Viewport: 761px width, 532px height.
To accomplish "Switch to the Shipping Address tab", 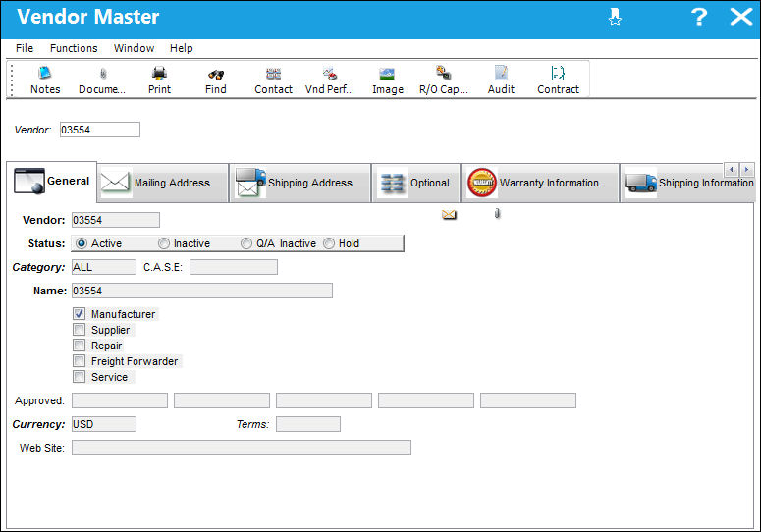I will (299, 183).
